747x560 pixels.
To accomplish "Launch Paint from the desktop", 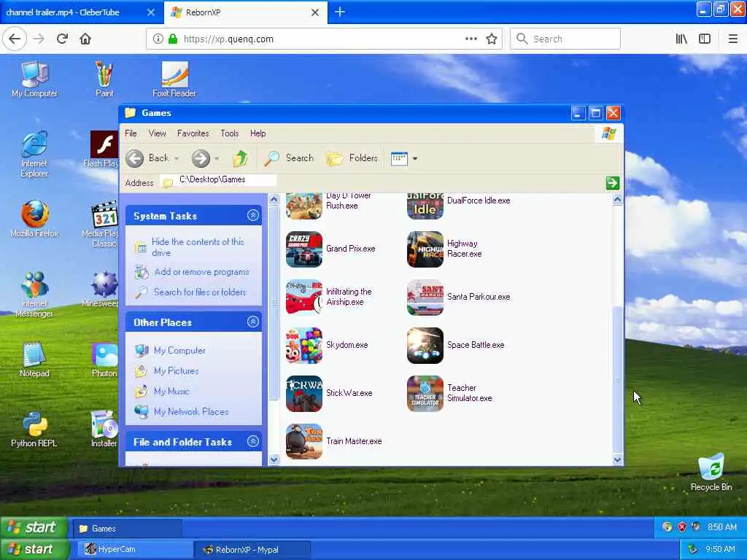I will 104,79.
